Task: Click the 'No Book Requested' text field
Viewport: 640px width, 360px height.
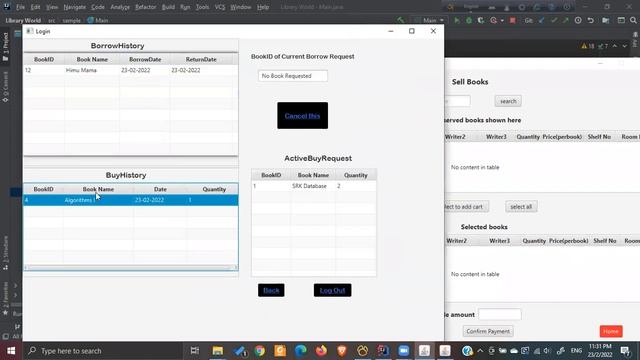Action: 293,76
